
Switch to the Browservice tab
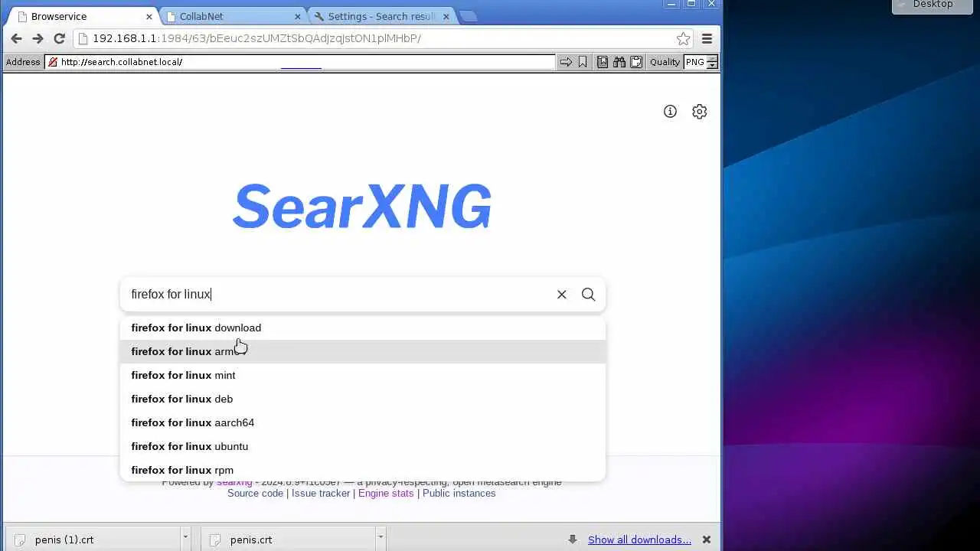[x=83, y=16]
